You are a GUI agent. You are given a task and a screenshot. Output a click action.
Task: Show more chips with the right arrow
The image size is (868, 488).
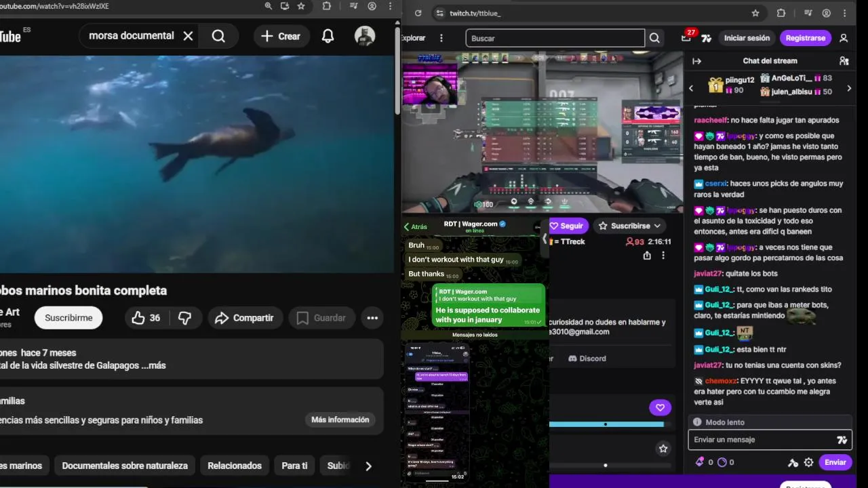tap(368, 466)
